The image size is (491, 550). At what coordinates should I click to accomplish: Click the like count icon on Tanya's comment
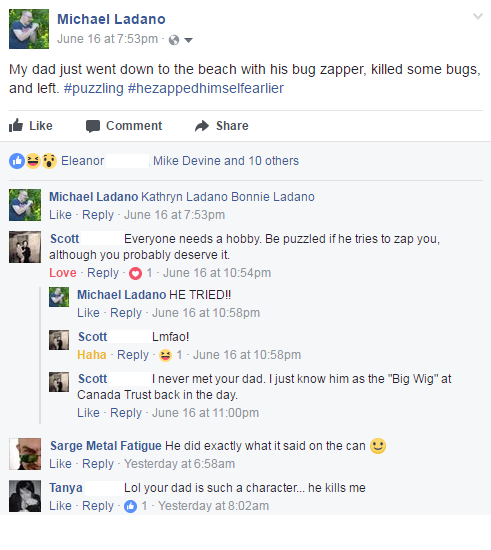point(130,506)
